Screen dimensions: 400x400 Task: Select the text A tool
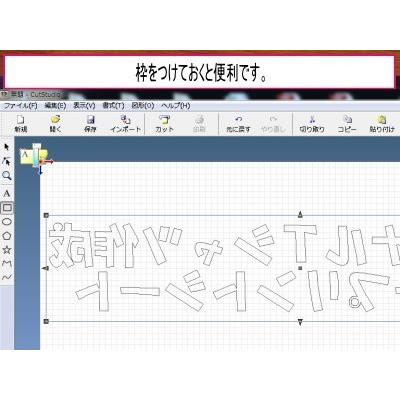point(7,194)
